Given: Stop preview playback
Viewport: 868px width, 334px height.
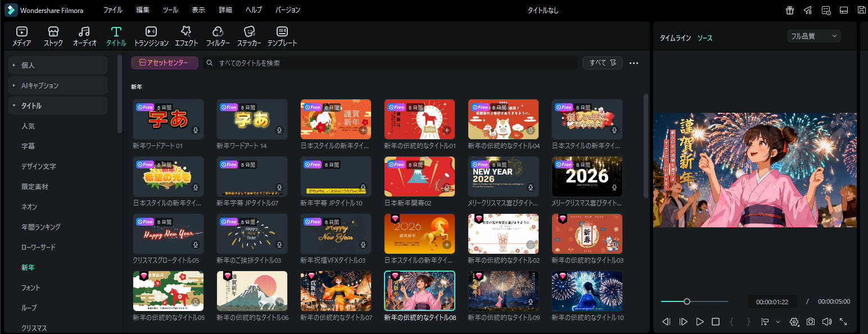Looking at the screenshot, I should tap(716, 322).
